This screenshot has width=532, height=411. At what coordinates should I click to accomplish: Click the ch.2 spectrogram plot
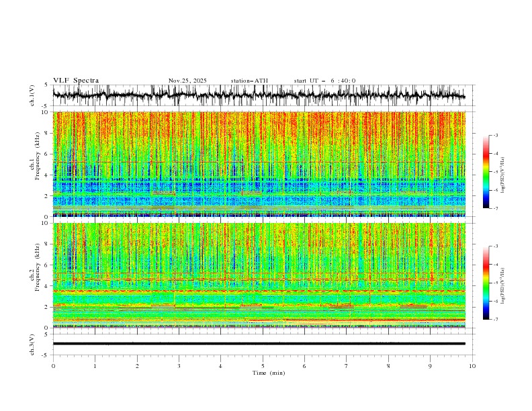pyautogui.click(x=259, y=275)
